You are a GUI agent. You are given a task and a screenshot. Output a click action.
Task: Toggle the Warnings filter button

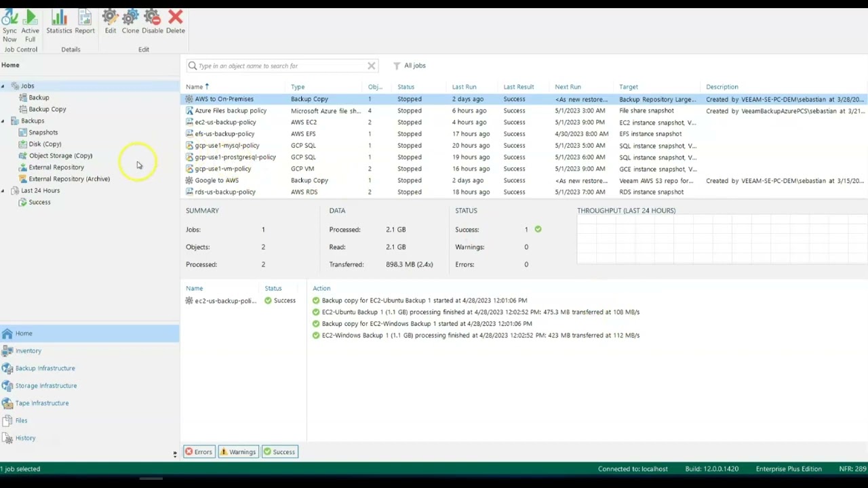[238, 452]
